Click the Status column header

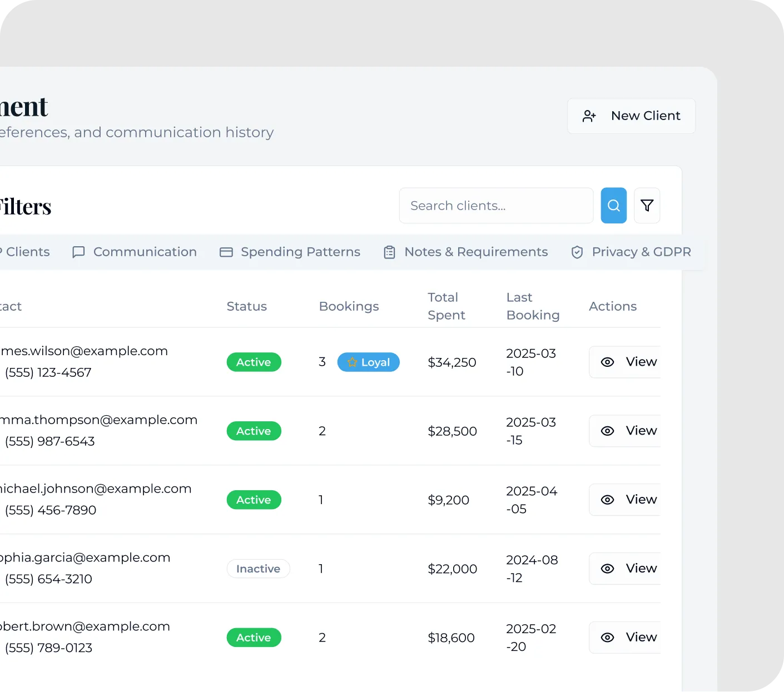click(x=247, y=306)
